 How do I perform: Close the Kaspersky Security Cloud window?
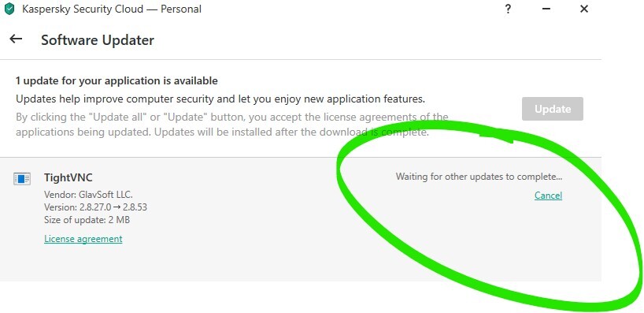(x=584, y=9)
